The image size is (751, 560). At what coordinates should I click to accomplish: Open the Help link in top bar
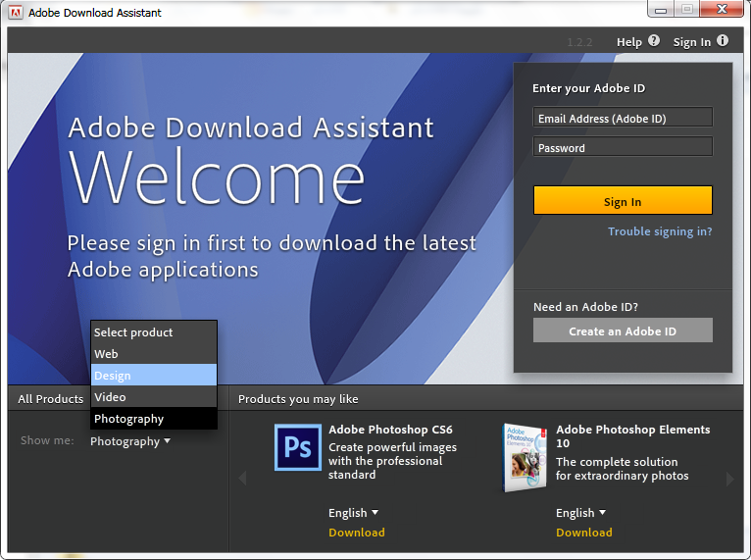coord(628,42)
